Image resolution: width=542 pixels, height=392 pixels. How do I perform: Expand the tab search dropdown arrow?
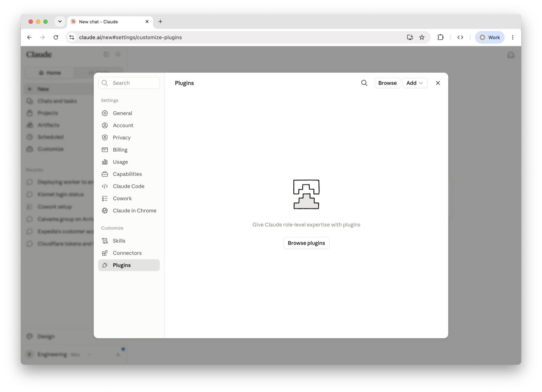coord(60,21)
